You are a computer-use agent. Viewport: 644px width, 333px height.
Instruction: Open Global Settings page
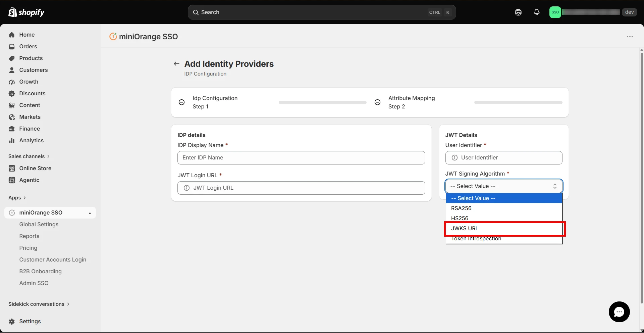pos(39,224)
